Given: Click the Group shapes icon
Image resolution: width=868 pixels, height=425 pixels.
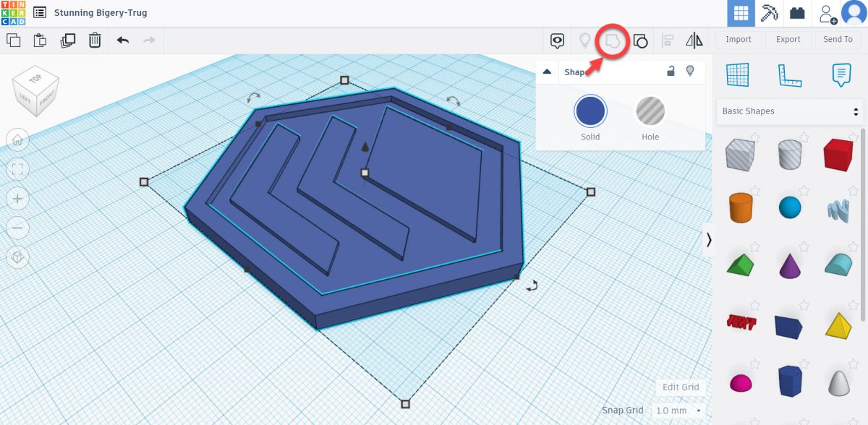Looking at the screenshot, I should click(x=613, y=40).
